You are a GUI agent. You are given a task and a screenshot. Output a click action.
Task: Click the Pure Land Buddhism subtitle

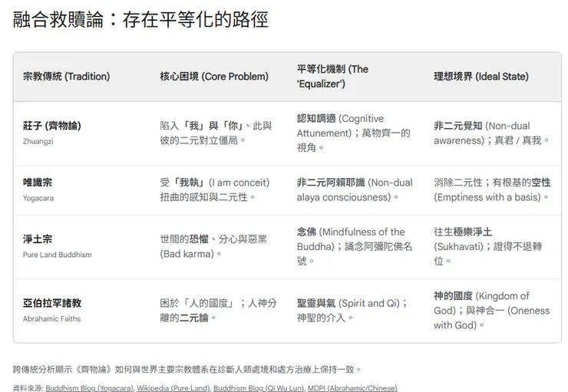click(58, 255)
